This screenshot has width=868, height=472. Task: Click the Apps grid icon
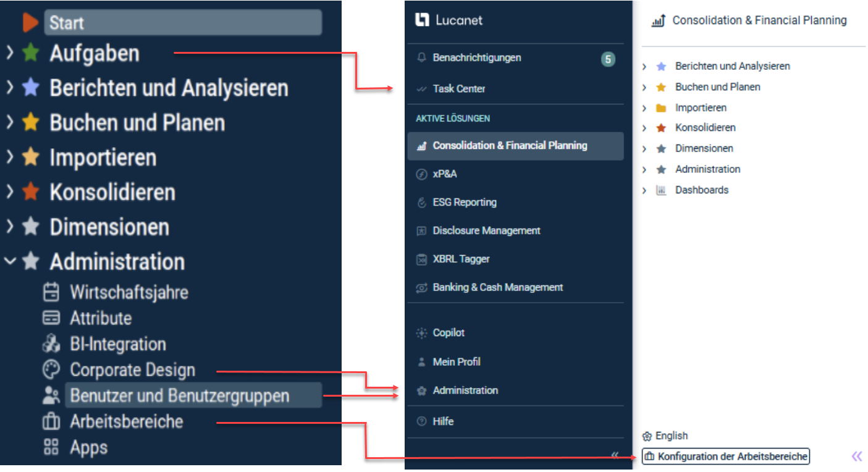point(51,447)
